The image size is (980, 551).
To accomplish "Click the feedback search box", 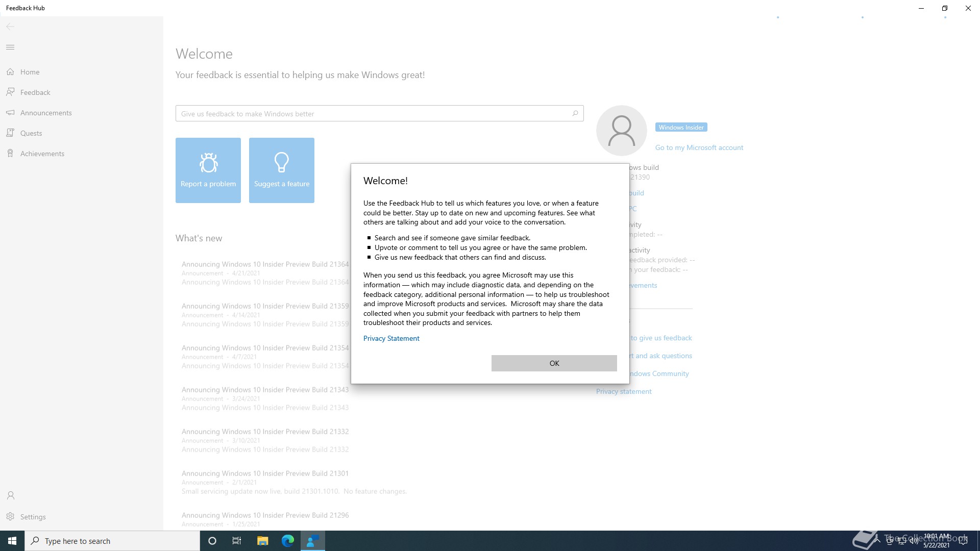I will click(379, 113).
